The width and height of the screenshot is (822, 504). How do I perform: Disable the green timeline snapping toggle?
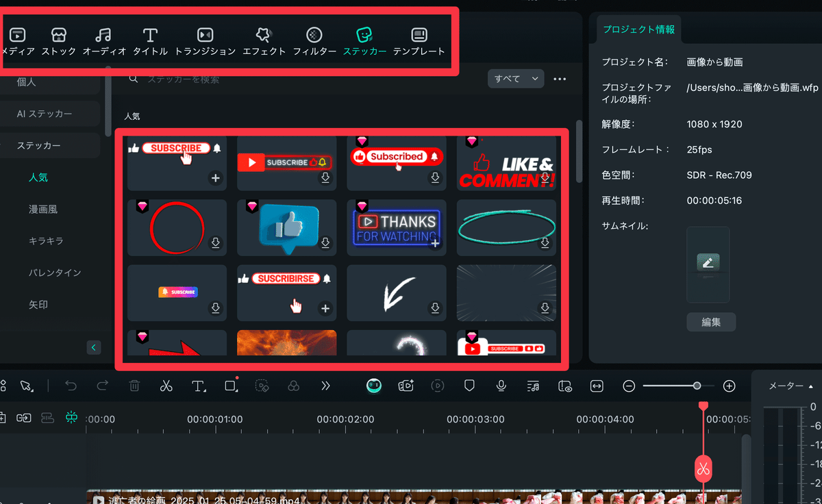[71, 417]
